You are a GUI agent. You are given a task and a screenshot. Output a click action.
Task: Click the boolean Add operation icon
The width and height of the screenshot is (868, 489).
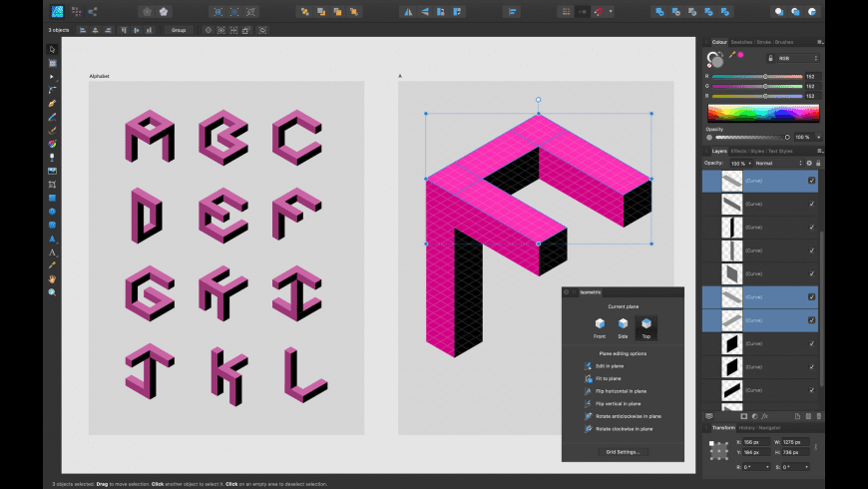[x=659, y=11]
